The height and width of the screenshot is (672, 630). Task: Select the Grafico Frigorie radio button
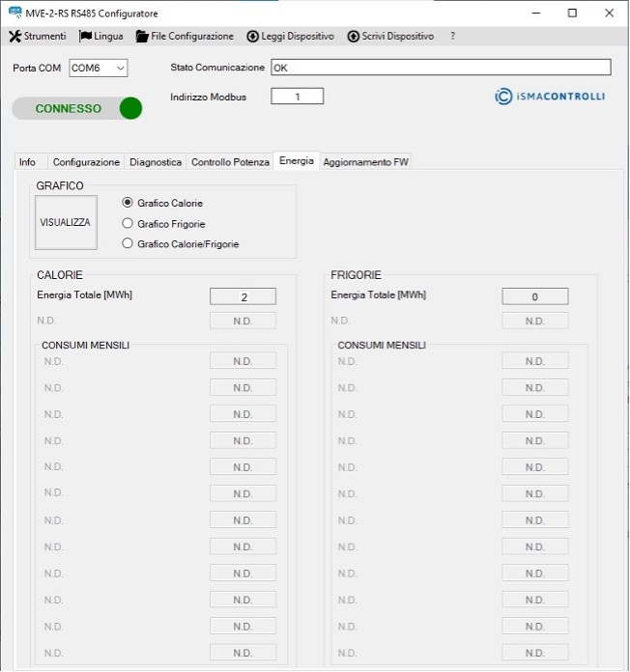tap(128, 224)
